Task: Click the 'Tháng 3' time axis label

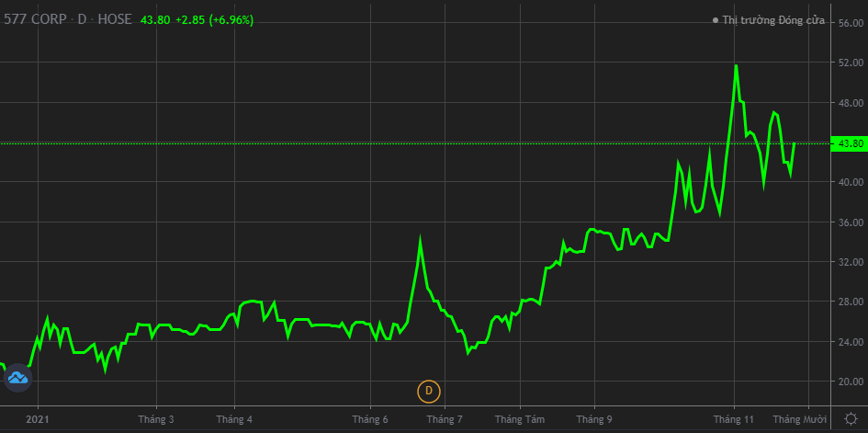Action: point(156,418)
